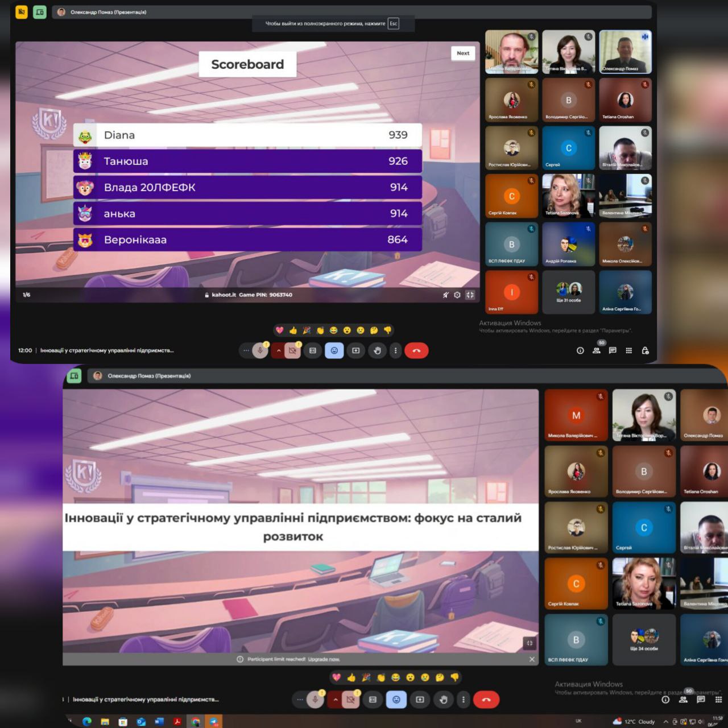Present screen in bottom Meet window

tap(420, 700)
